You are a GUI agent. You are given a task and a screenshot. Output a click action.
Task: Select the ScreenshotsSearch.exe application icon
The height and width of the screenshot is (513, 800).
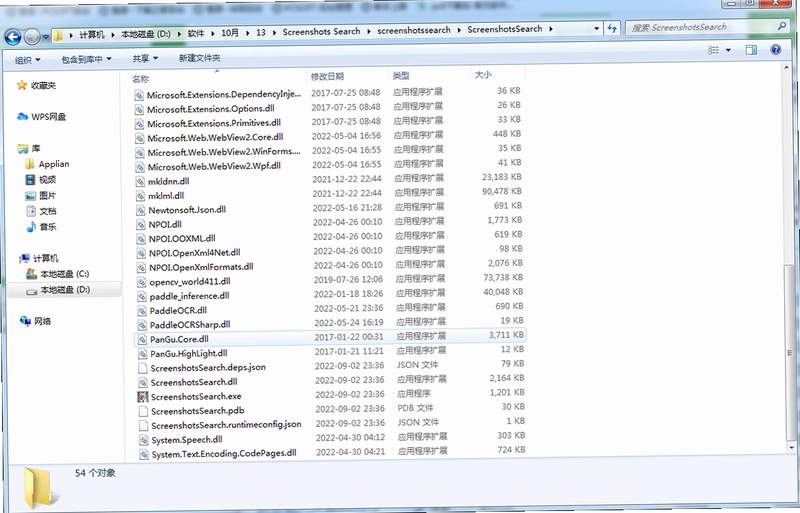click(x=143, y=397)
